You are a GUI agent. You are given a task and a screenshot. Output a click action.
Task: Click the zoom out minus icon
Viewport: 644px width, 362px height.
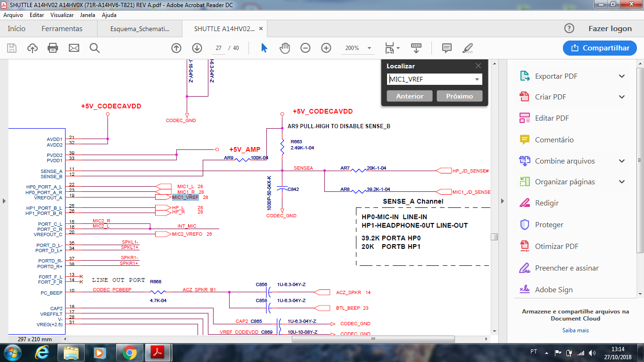coord(305,48)
